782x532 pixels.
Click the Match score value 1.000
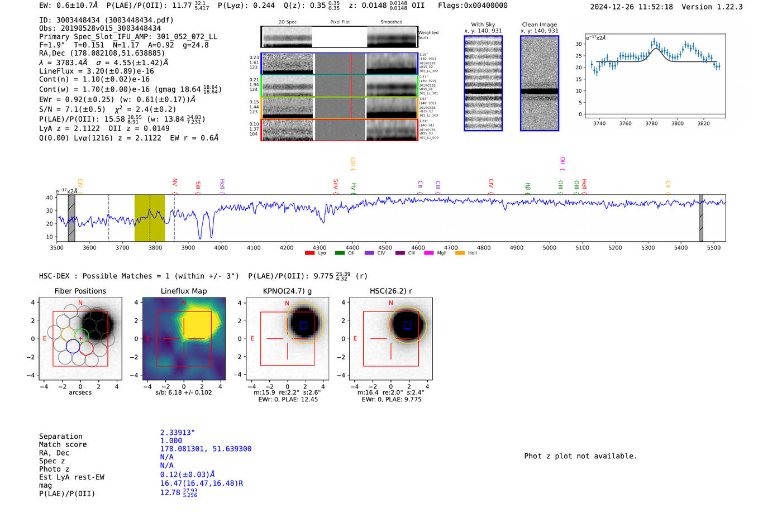point(171,441)
